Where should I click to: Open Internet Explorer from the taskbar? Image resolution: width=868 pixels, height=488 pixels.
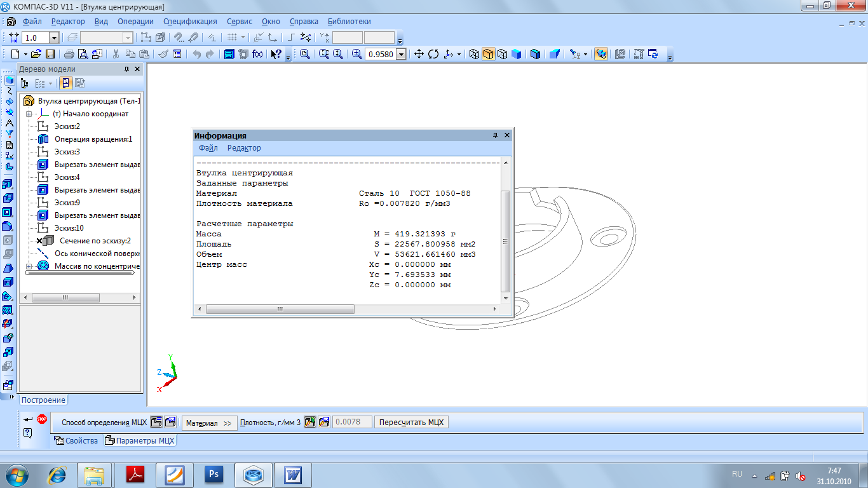tap(58, 474)
